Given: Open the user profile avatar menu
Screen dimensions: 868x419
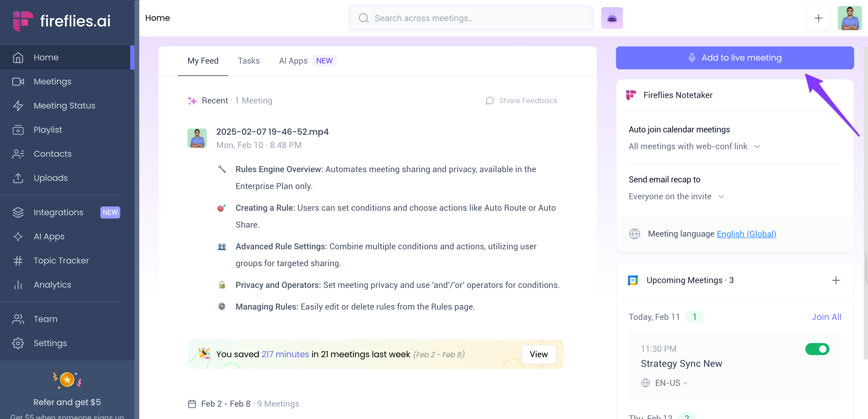Looking at the screenshot, I should [850, 18].
